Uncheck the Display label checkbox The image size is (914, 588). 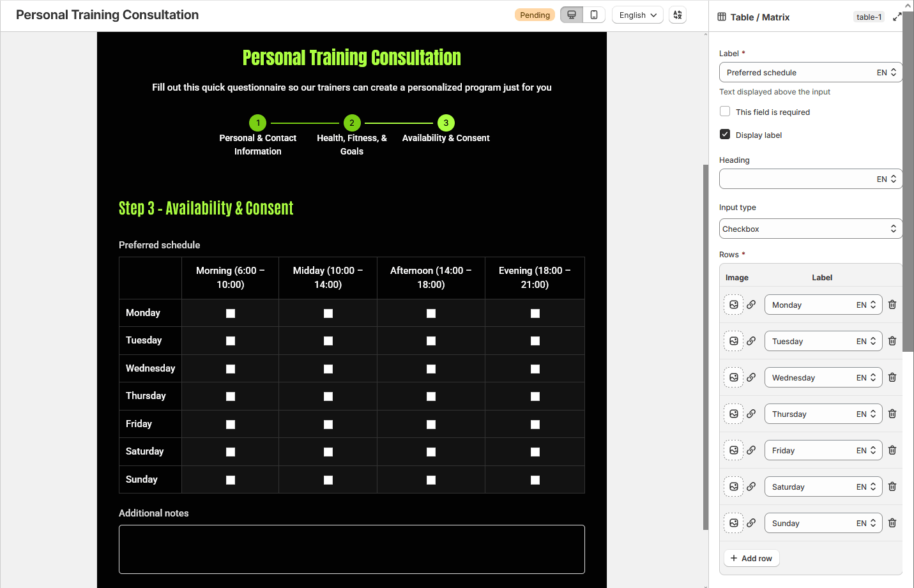(725, 134)
